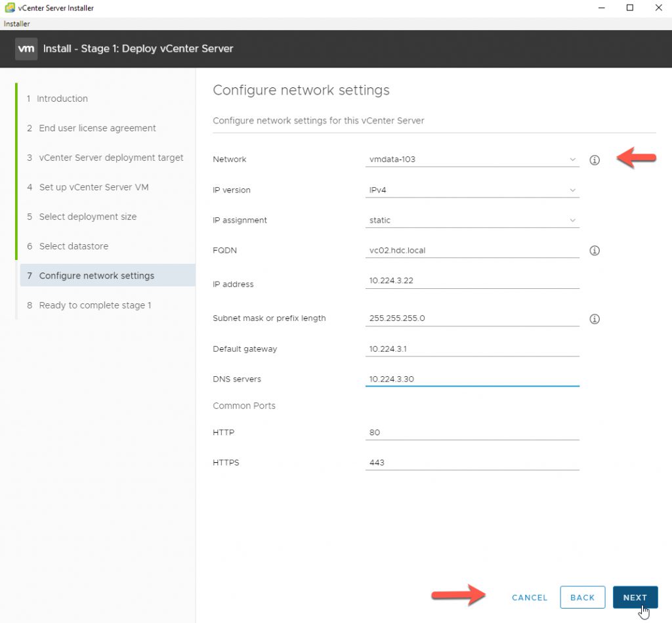Viewport: 672px width, 623px height.
Task: Open the Installer menu
Action: coord(16,24)
